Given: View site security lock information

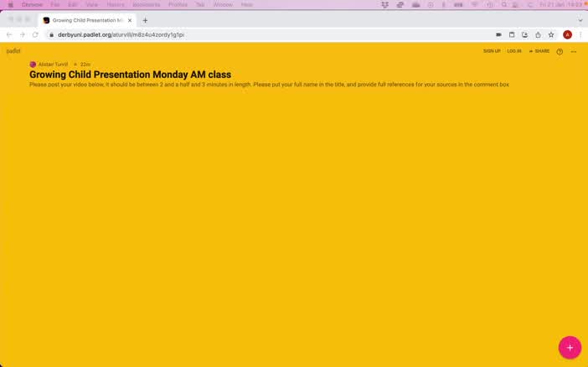Looking at the screenshot, I should (51, 35).
